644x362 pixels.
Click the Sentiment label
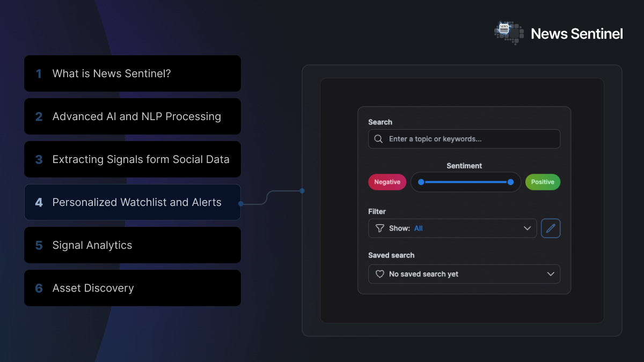[464, 166]
